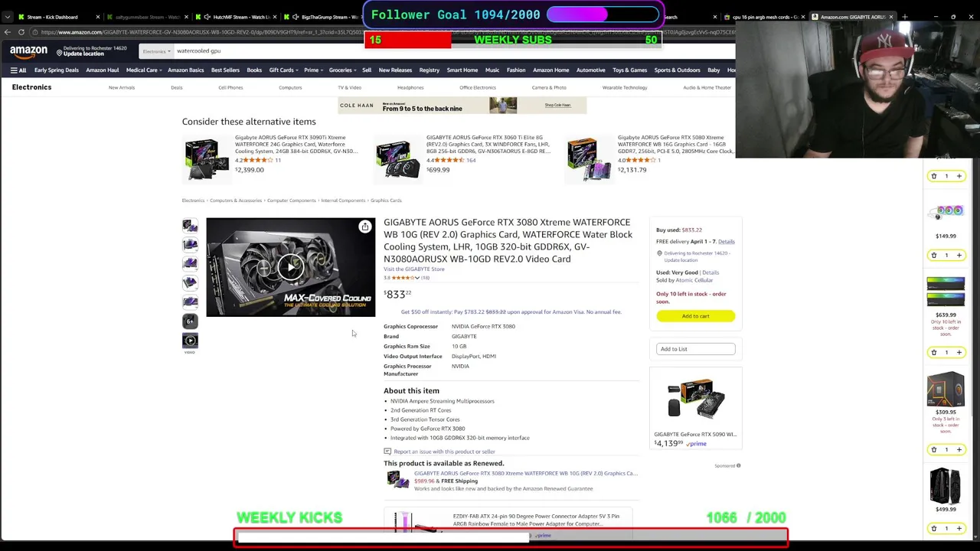
Task: Open the Graphics Cards breadcrumb link
Action: pos(386,201)
